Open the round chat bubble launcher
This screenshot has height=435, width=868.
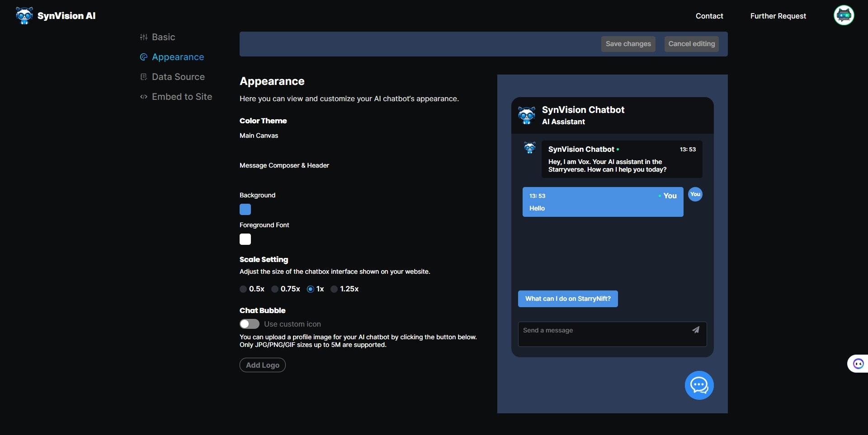(x=699, y=385)
